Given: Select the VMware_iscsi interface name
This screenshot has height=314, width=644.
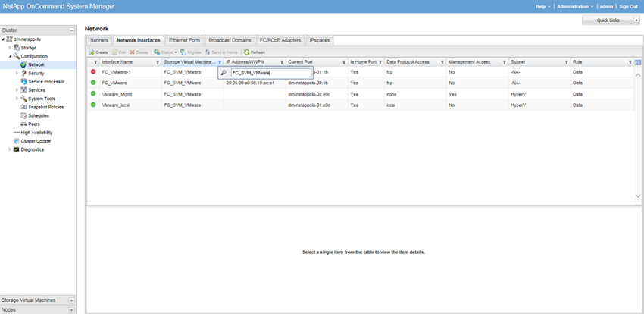Looking at the screenshot, I should [117, 105].
